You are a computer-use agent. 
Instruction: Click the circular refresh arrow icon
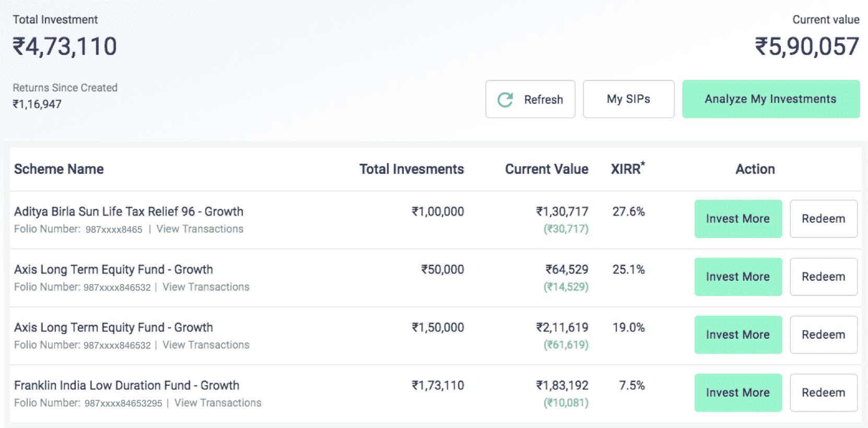pyautogui.click(x=505, y=99)
